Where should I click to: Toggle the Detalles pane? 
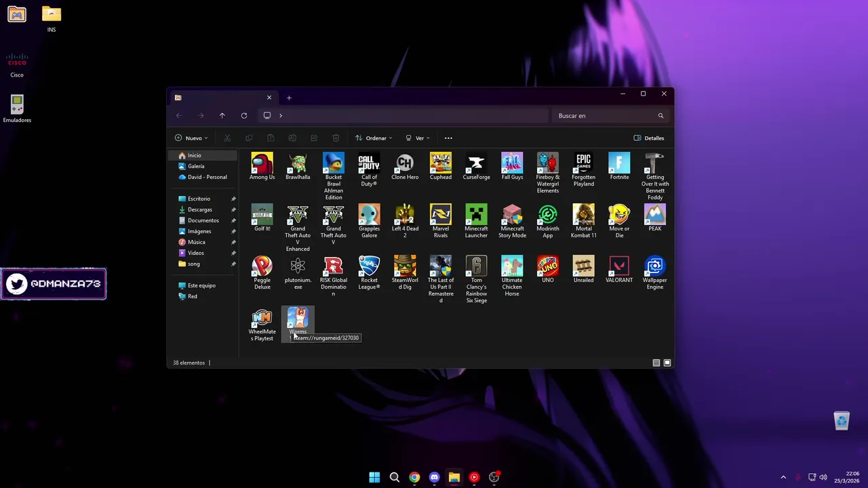(649, 138)
